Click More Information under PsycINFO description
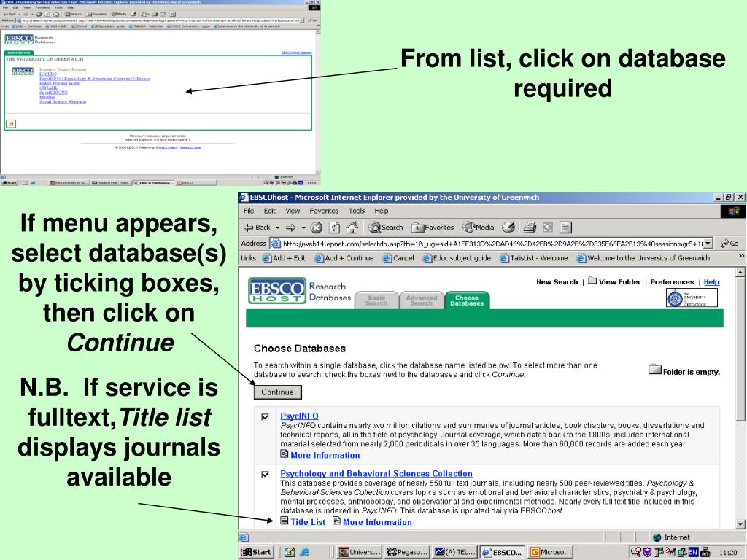The image size is (747, 560). (x=325, y=455)
